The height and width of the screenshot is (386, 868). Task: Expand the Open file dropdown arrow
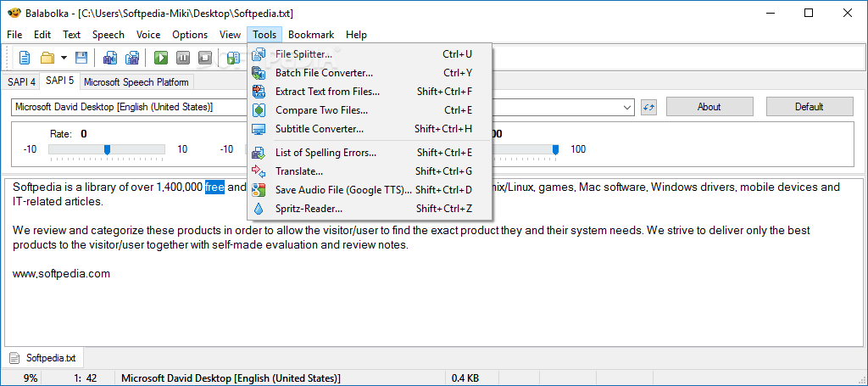(64, 57)
